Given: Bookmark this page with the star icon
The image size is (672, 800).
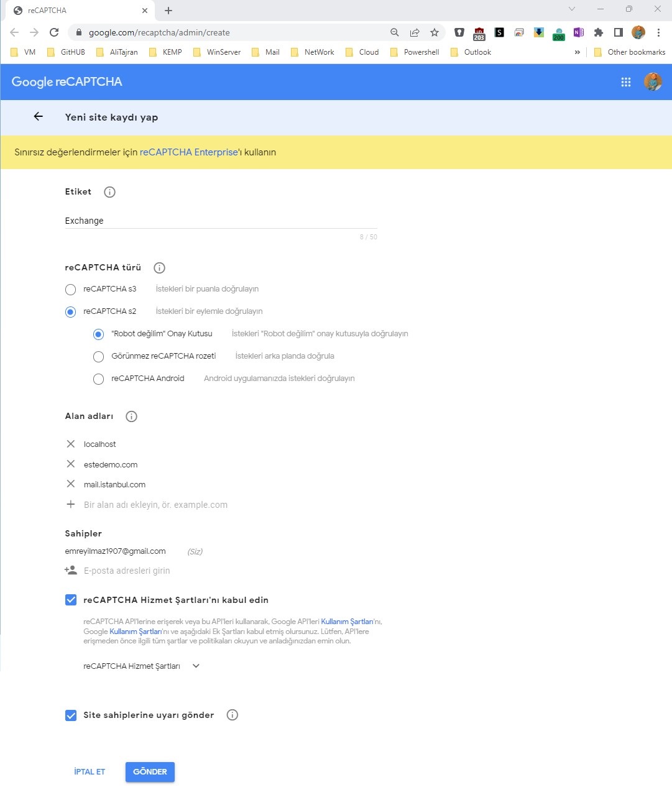Looking at the screenshot, I should pyautogui.click(x=435, y=32).
